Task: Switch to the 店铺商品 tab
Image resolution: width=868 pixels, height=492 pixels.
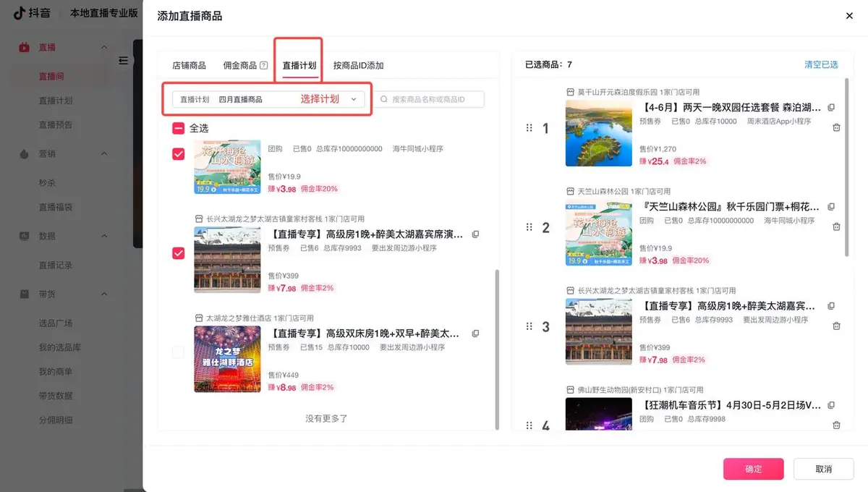Action: 189,66
